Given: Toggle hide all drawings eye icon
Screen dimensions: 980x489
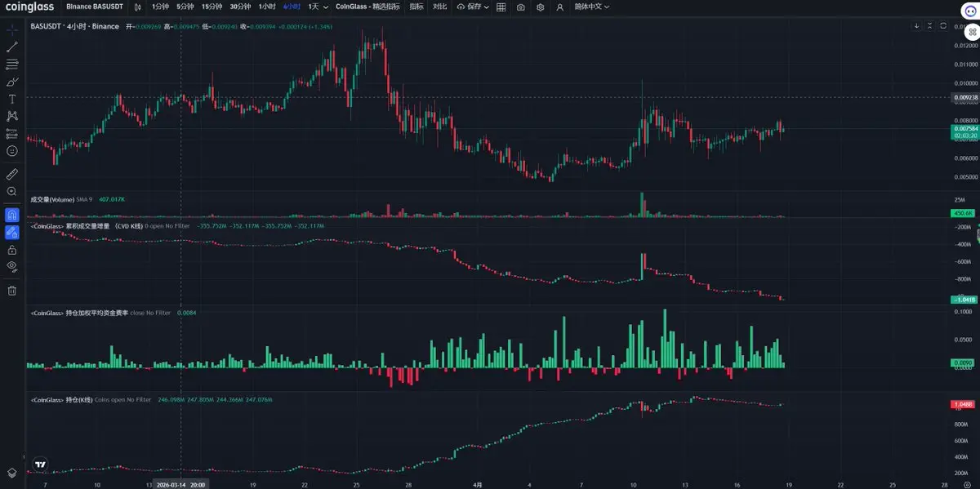Looking at the screenshot, I should click(12, 266).
